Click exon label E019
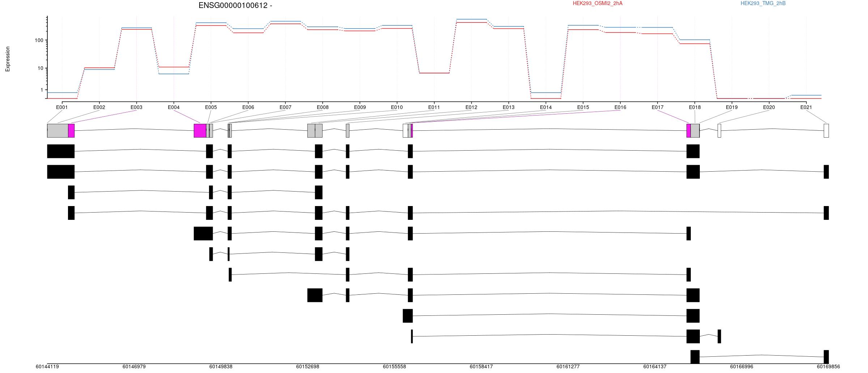 click(x=732, y=107)
